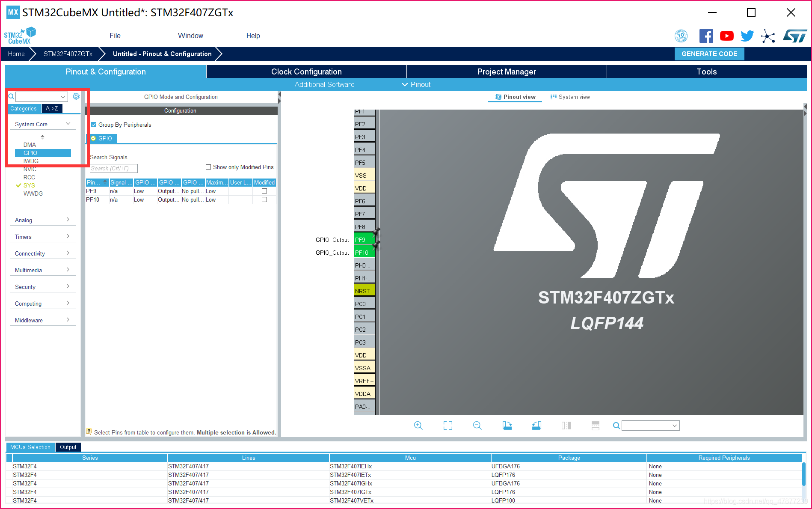Switch to the Project Manager tab
The width and height of the screenshot is (812, 509).
click(x=507, y=71)
